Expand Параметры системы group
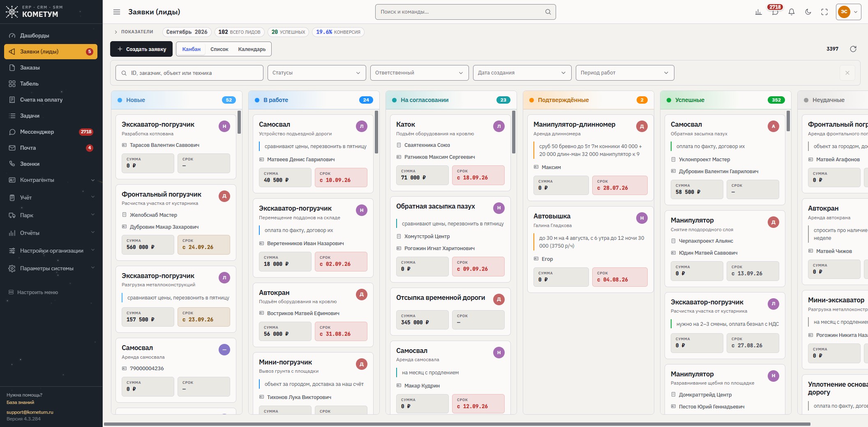 click(51, 268)
